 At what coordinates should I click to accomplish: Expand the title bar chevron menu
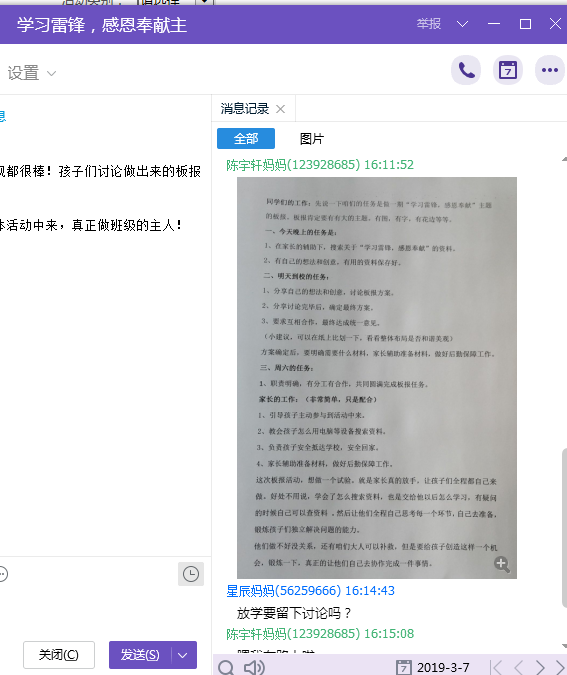tap(462, 24)
